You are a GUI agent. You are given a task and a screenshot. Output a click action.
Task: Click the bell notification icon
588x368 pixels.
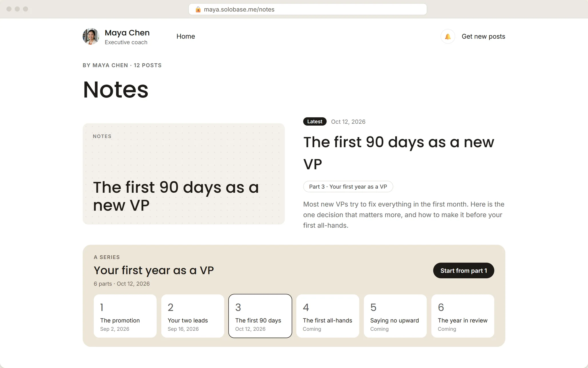[448, 37]
